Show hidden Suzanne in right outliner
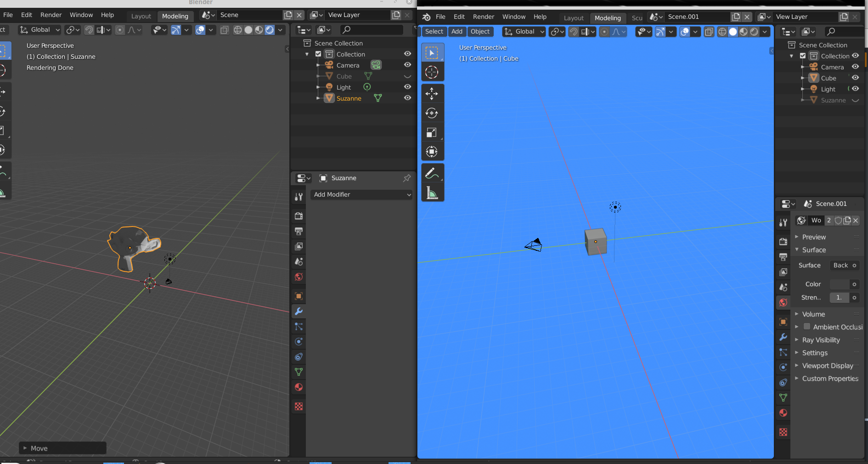 point(855,100)
